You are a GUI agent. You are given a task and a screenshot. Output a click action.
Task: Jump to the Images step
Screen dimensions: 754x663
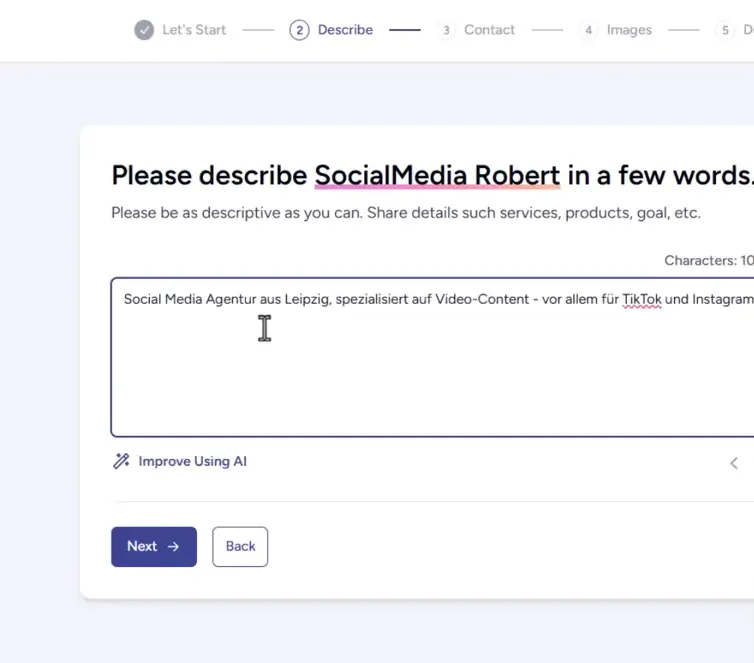click(629, 30)
